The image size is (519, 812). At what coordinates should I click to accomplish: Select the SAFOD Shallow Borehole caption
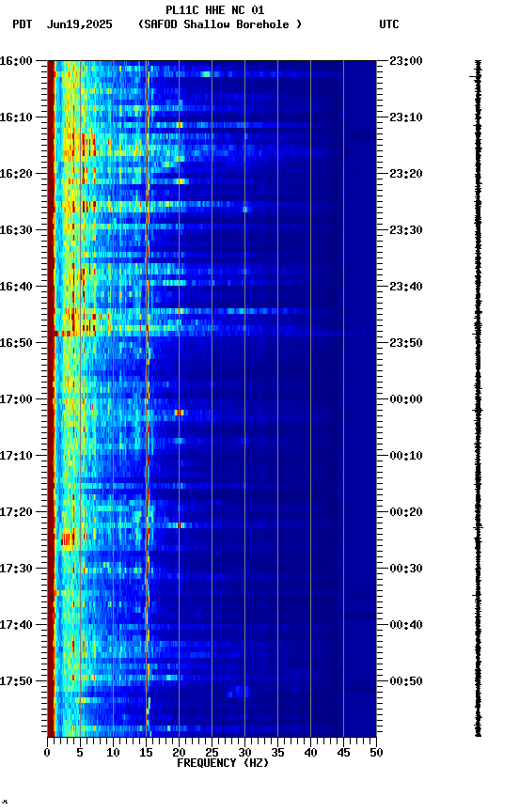[x=220, y=24]
